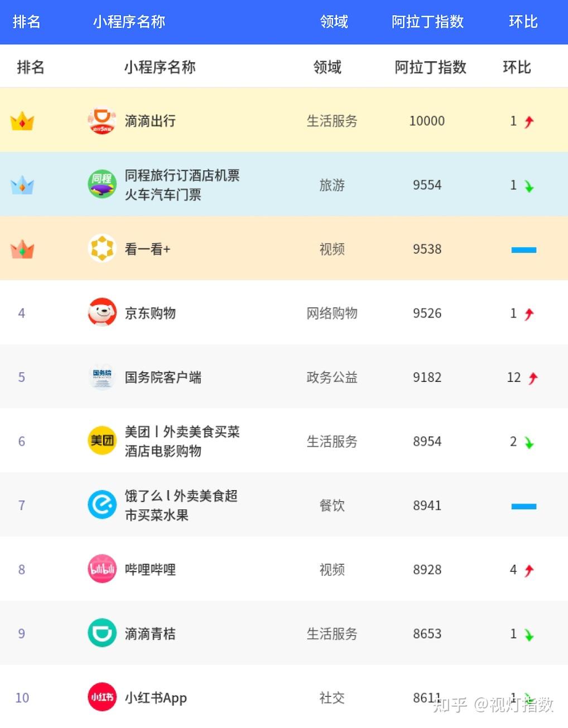
Task: Open the 哔哩哔哩 app name link
Action: click(x=150, y=569)
